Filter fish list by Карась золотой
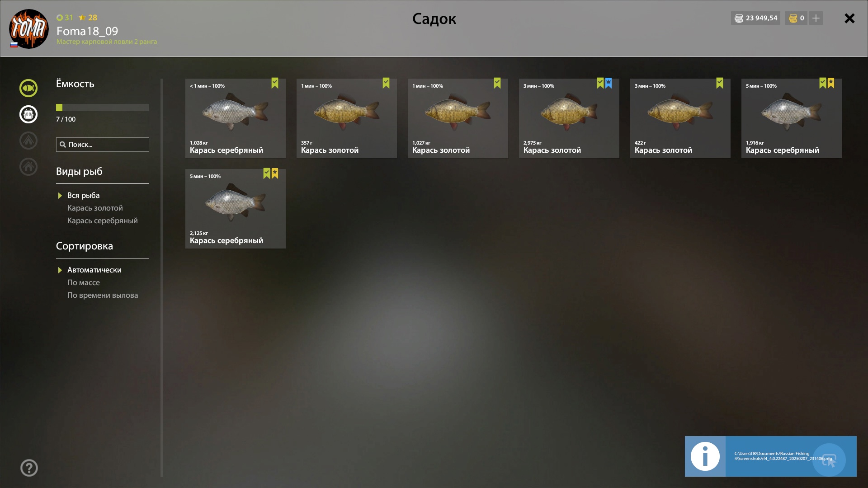 95,208
